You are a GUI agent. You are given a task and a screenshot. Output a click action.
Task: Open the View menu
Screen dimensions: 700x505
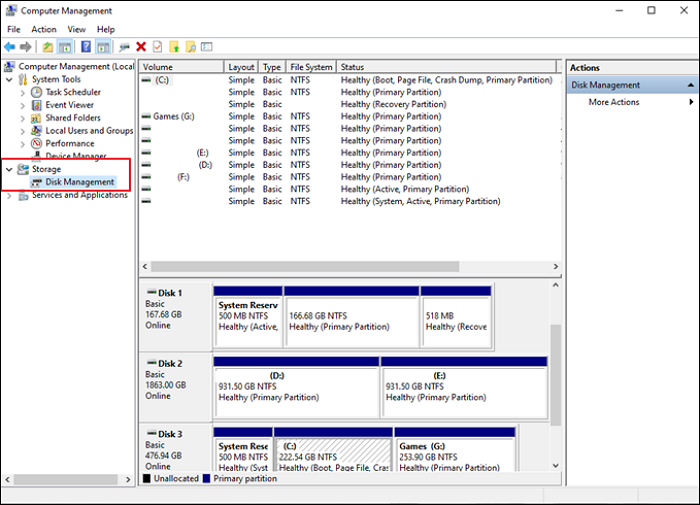[x=76, y=29]
